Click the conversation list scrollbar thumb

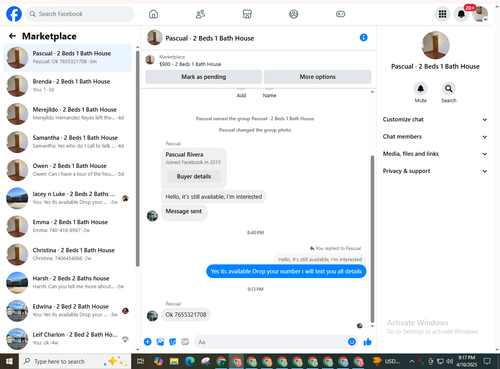[x=137, y=159]
